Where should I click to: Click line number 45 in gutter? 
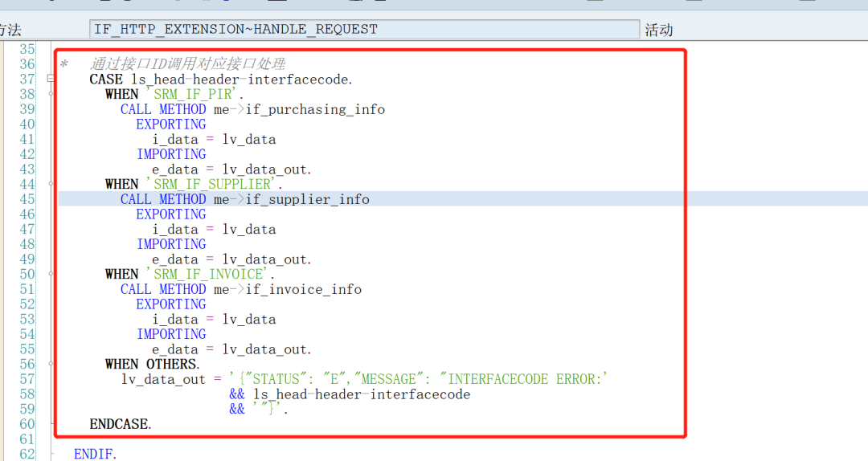tap(27, 199)
